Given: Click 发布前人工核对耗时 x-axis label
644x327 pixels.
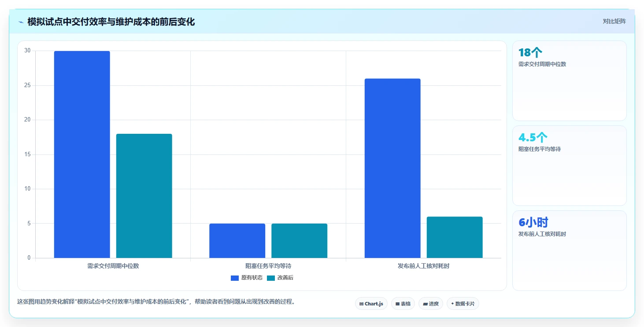Looking at the screenshot, I should click(424, 266).
